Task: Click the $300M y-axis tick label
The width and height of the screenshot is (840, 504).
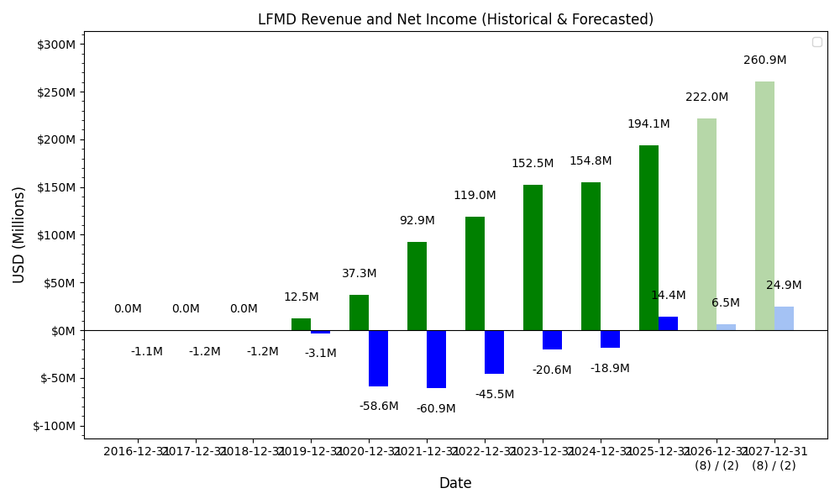Action: click(x=56, y=45)
